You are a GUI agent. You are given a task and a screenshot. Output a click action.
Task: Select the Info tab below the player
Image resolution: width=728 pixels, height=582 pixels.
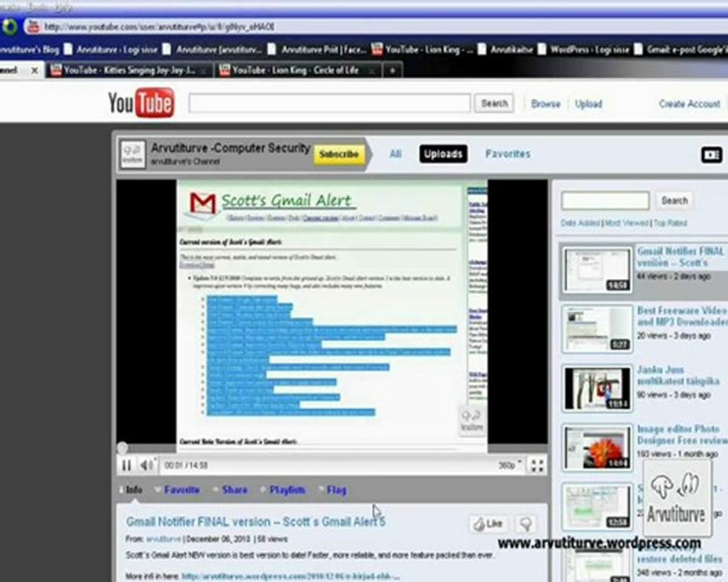click(x=133, y=490)
